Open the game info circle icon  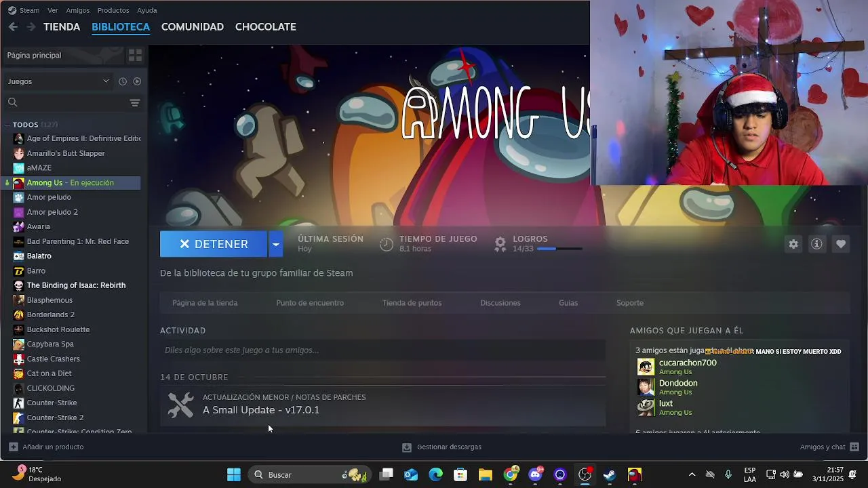[x=816, y=244]
